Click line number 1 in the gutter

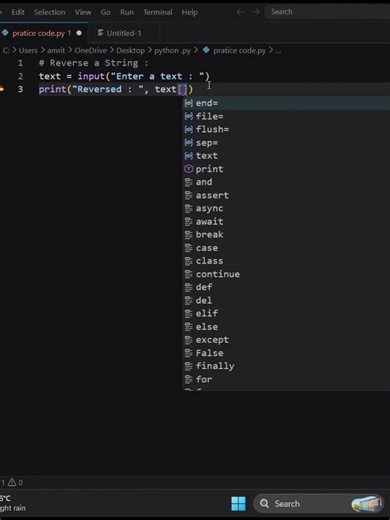click(x=20, y=63)
